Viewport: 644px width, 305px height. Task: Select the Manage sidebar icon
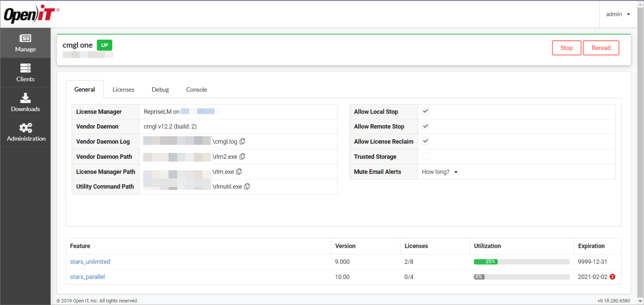pyautogui.click(x=25, y=43)
